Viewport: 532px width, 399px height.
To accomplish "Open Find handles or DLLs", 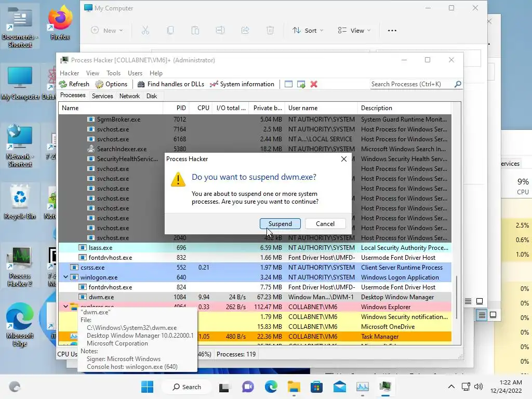I will [x=170, y=84].
